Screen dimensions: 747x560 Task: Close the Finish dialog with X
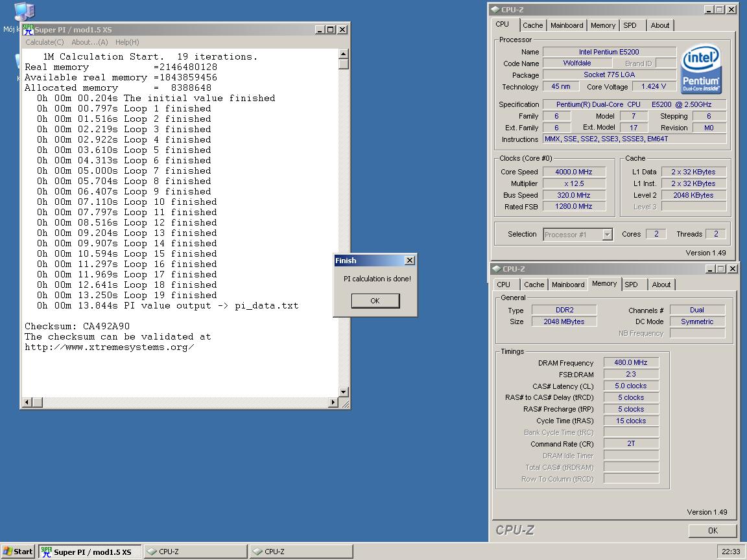tap(409, 261)
